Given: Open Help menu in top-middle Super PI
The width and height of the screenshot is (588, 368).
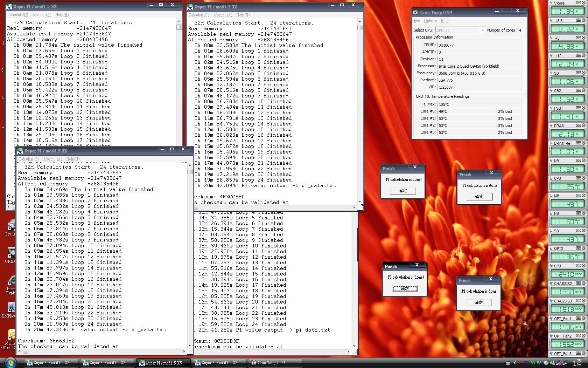Looking at the screenshot, I should 243,15.
